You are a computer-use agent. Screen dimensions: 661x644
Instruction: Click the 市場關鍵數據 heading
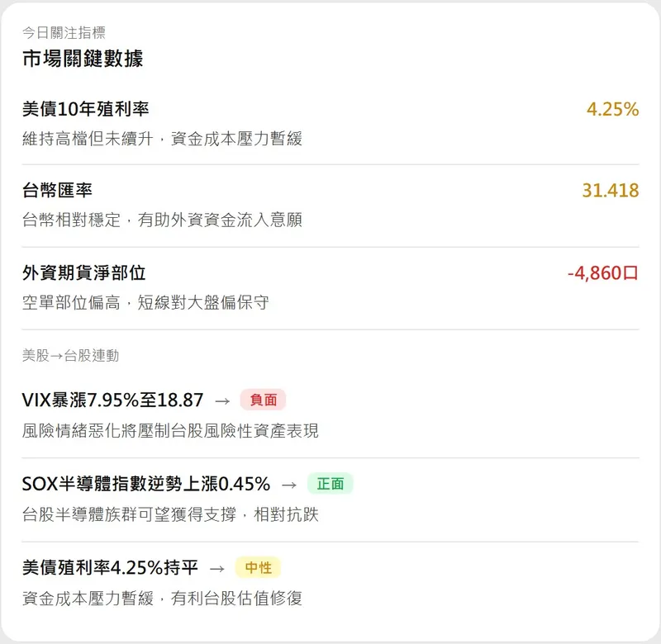83,59
